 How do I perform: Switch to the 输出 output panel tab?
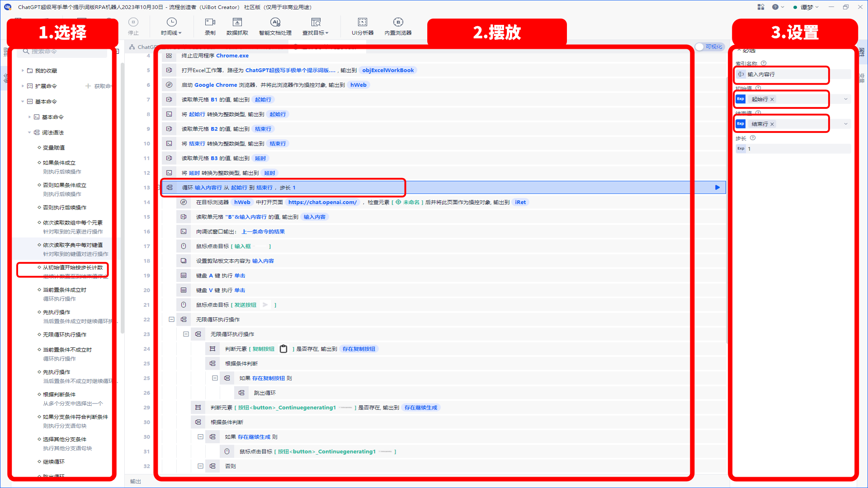(x=136, y=482)
